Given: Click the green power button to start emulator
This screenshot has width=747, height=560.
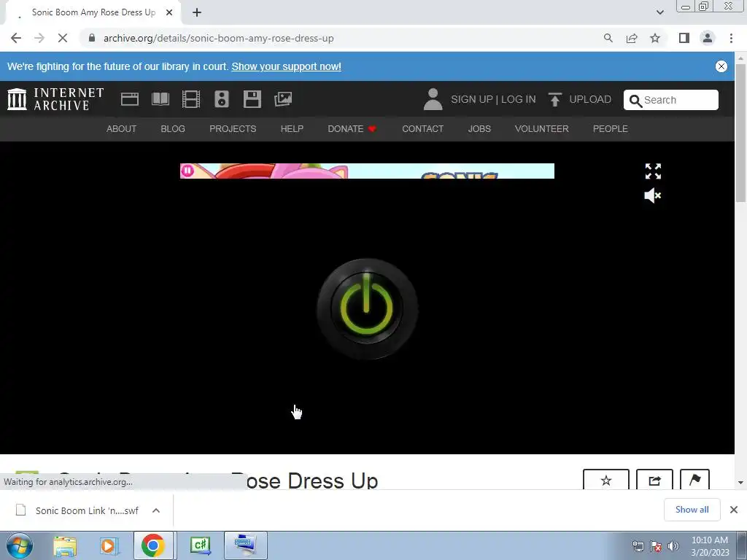Looking at the screenshot, I should (x=367, y=308).
